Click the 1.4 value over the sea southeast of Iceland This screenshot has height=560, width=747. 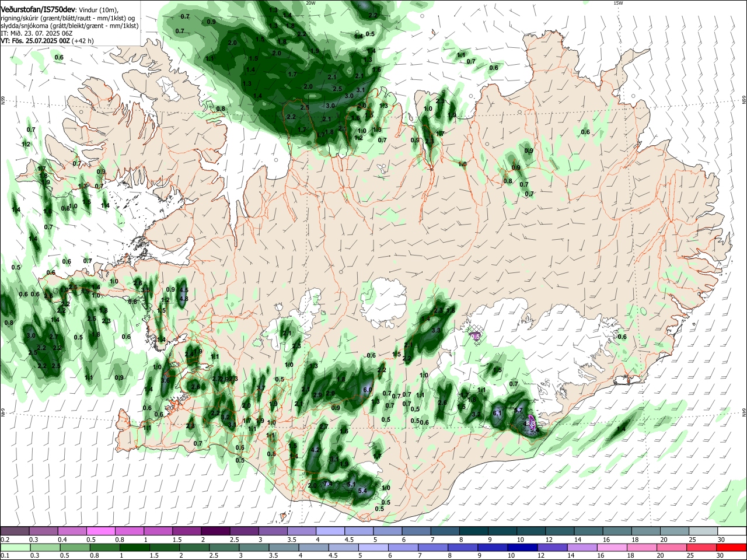(x=621, y=429)
